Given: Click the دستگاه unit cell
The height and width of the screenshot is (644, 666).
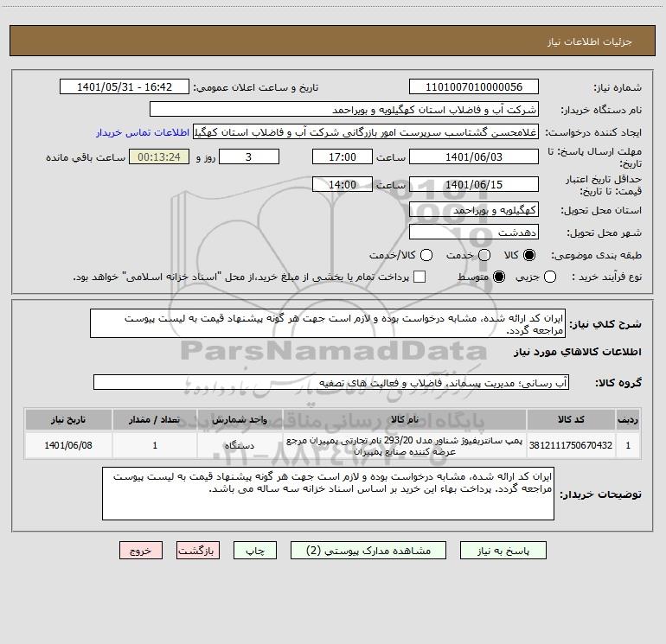Looking at the screenshot, I should (240, 445).
